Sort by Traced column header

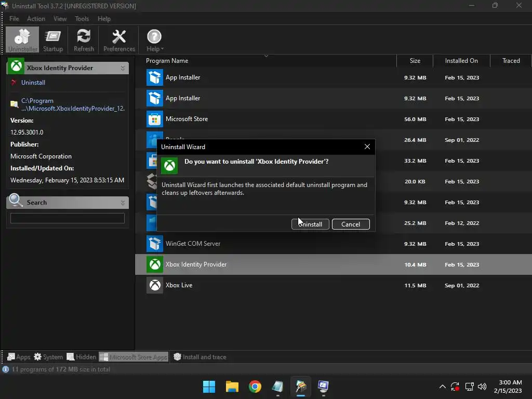pyautogui.click(x=511, y=61)
